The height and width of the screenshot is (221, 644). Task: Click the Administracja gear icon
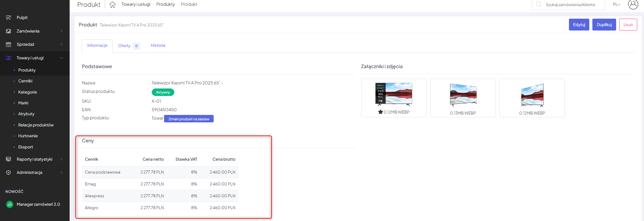tap(8, 173)
